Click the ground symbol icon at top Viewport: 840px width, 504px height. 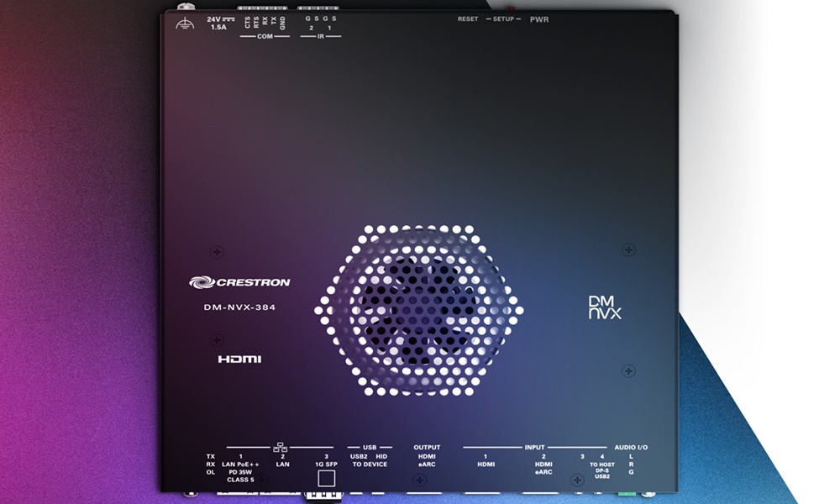pos(185,23)
